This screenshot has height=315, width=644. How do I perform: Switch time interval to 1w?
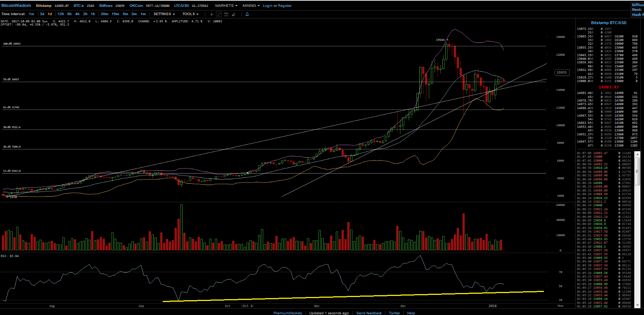(x=32, y=14)
